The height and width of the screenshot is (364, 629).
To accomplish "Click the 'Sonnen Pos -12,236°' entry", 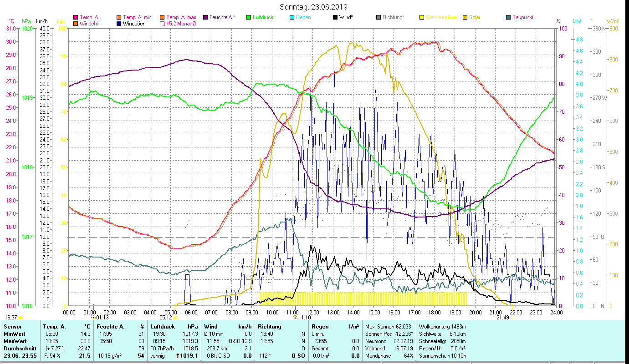I will [389, 334].
